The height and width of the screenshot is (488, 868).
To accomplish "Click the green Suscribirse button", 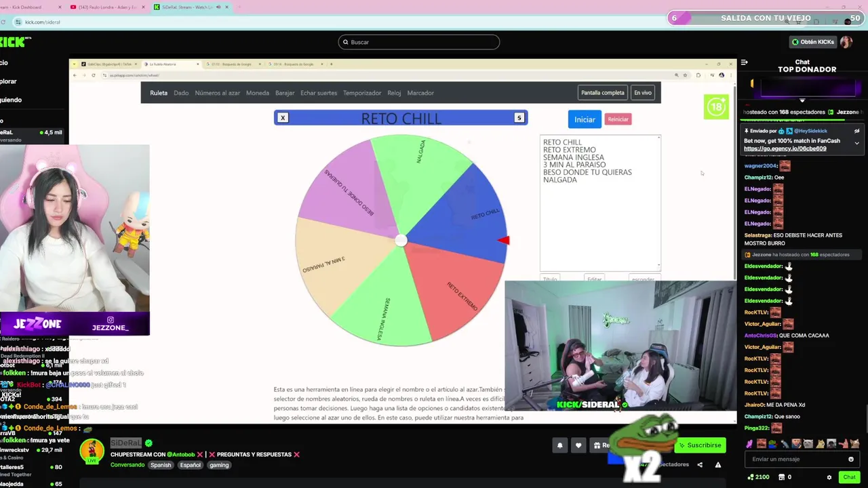I will (x=701, y=445).
